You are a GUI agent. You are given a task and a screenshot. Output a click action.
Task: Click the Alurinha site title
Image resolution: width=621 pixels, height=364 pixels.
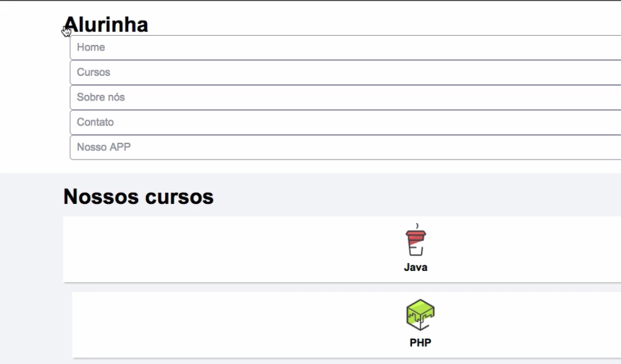click(x=106, y=25)
